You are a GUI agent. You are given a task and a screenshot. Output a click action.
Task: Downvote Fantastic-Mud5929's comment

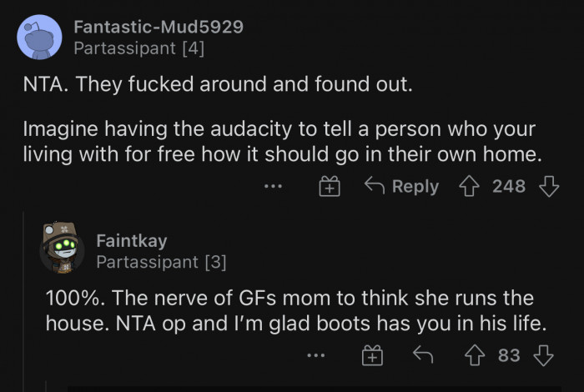click(548, 187)
